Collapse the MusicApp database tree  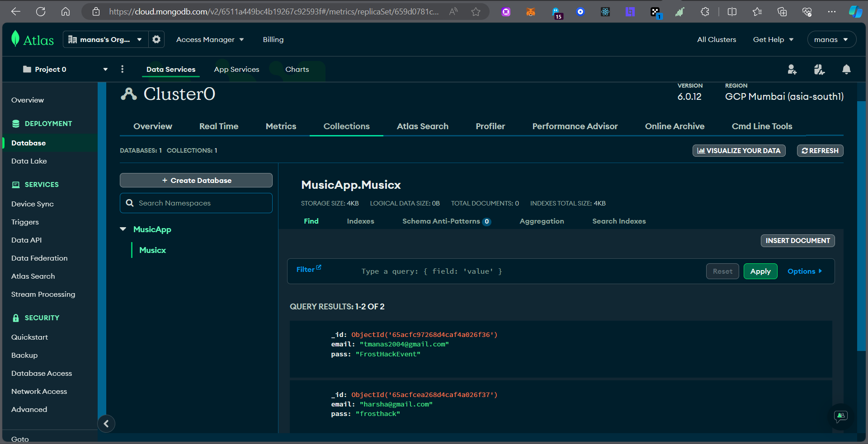tap(123, 229)
